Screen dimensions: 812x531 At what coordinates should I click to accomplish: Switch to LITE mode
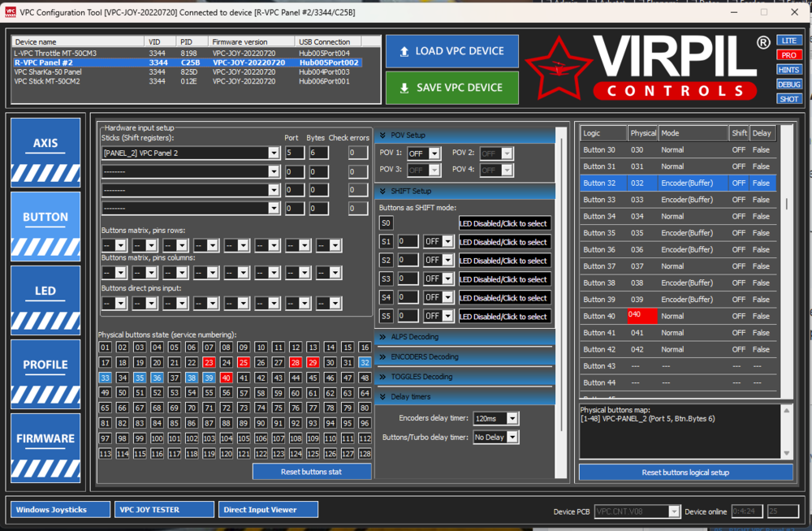(788, 41)
